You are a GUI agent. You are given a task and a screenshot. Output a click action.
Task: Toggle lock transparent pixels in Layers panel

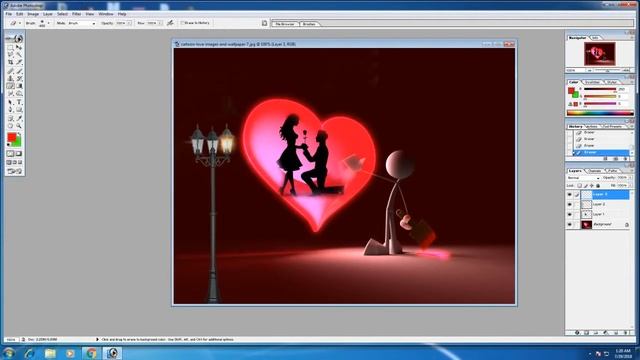coord(580,186)
